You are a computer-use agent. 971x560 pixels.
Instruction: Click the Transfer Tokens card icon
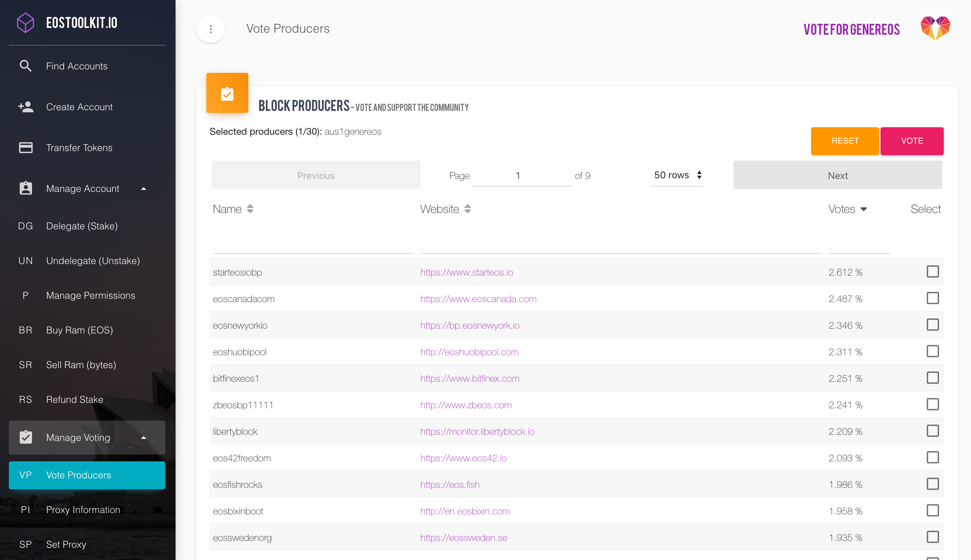coord(26,148)
